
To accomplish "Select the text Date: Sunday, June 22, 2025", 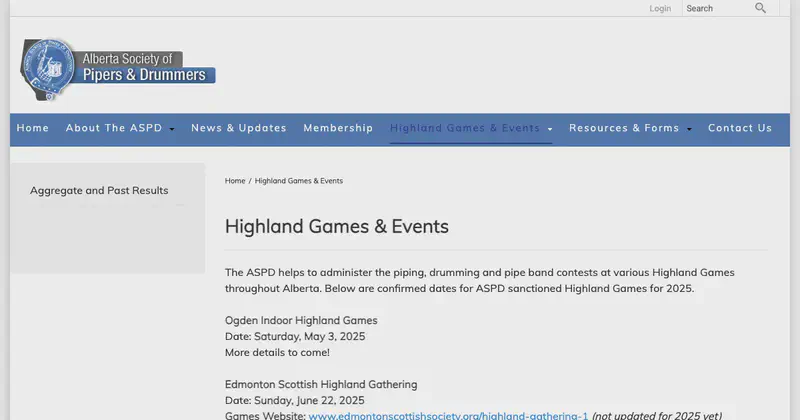I will coord(294,400).
